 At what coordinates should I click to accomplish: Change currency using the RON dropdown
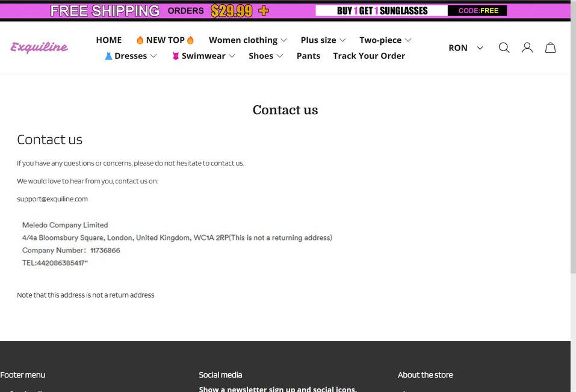[465, 47]
